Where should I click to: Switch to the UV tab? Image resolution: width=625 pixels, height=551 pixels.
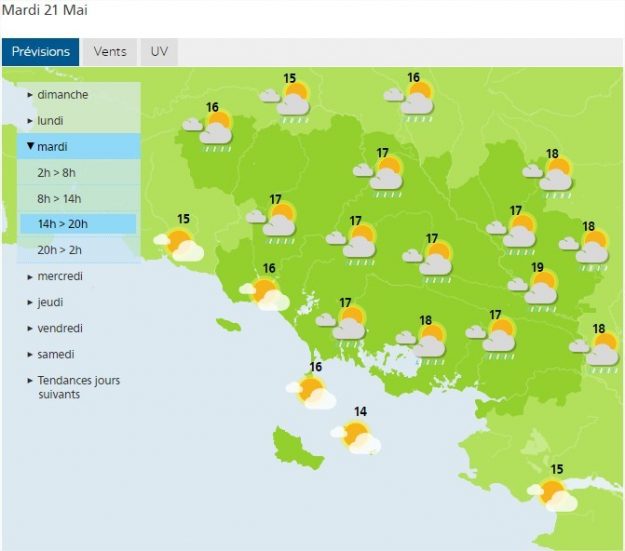coord(159,52)
